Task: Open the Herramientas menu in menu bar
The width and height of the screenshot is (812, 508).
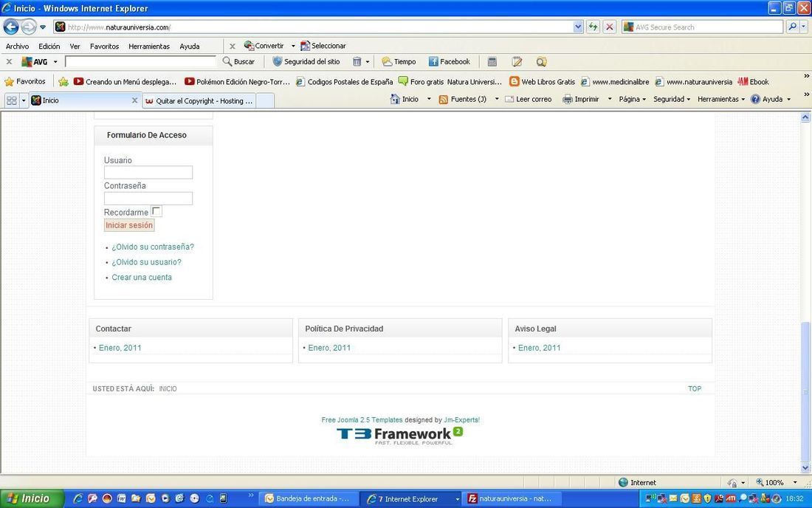Action: click(x=148, y=46)
